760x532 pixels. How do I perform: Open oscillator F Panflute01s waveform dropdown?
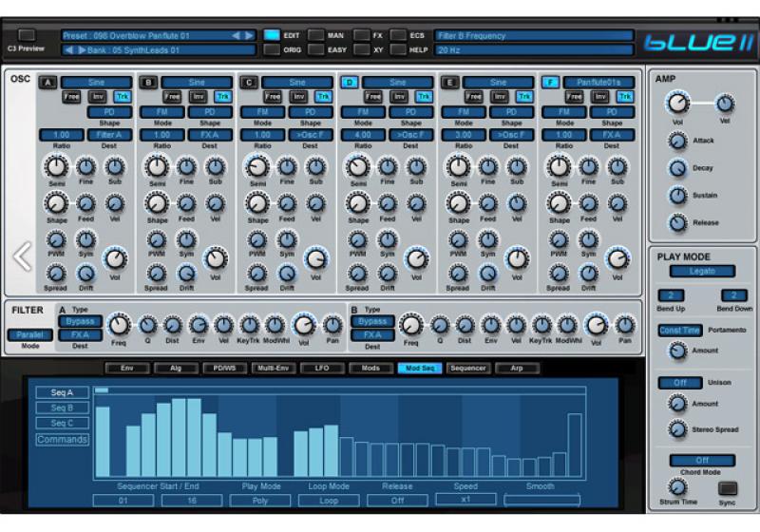(x=598, y=83)
